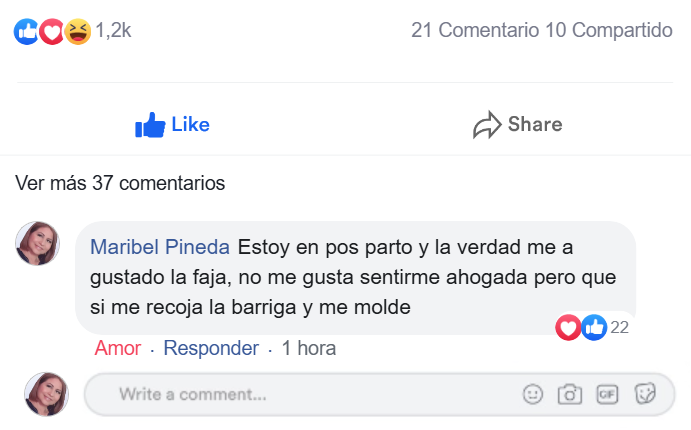Open the emoji picker icon
Viewport: 691px width, 430px height.
click(533, 394)
